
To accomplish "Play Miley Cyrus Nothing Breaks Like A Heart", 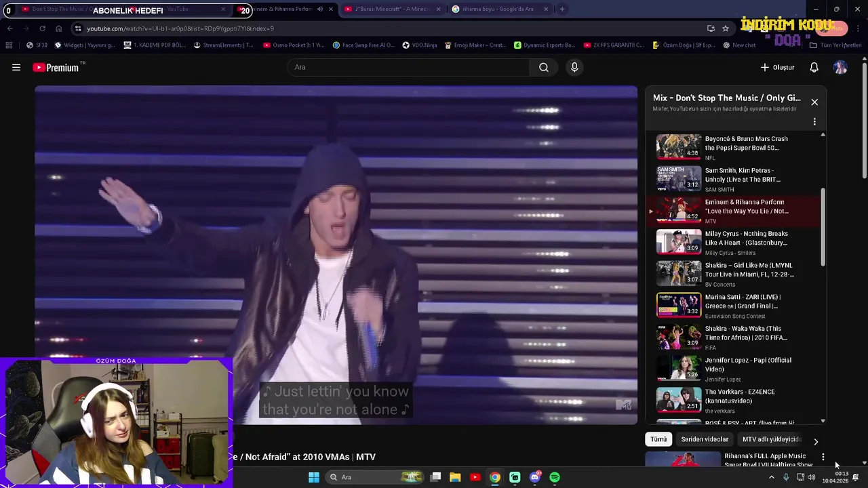I will tap(735, 242).
